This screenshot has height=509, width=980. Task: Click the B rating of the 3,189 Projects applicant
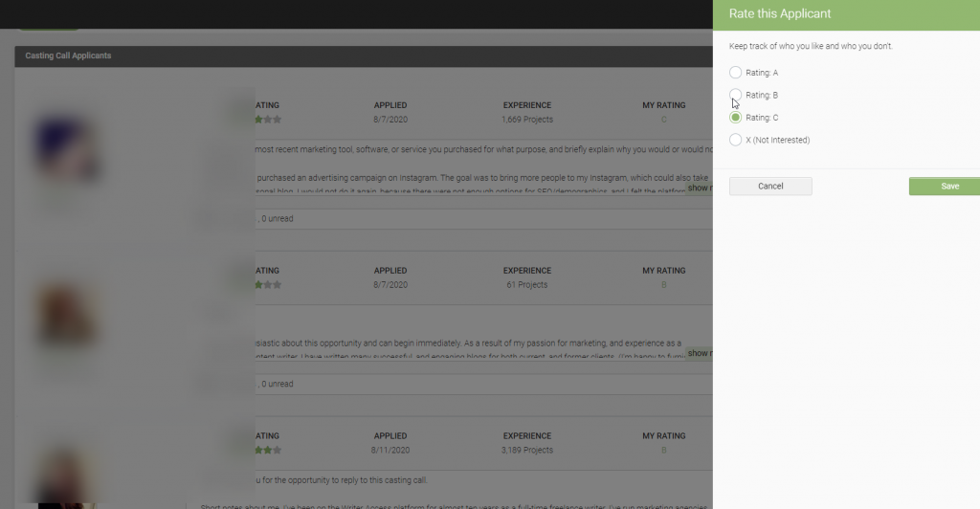pyautogui.click(x=664, y=451)
